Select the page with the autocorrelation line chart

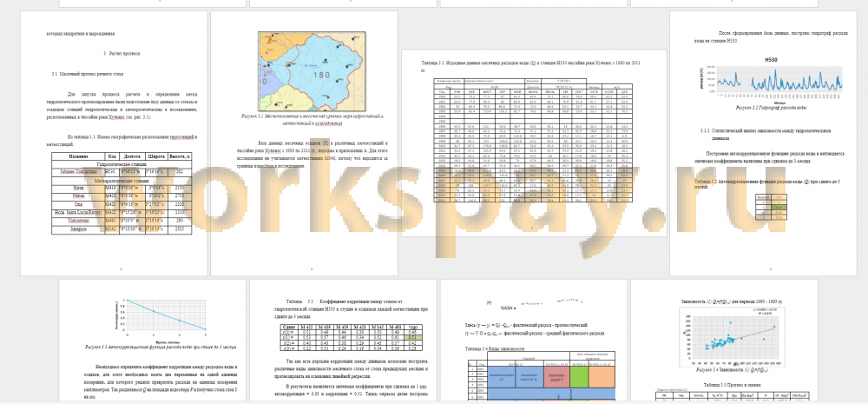[x=152, y=341]
